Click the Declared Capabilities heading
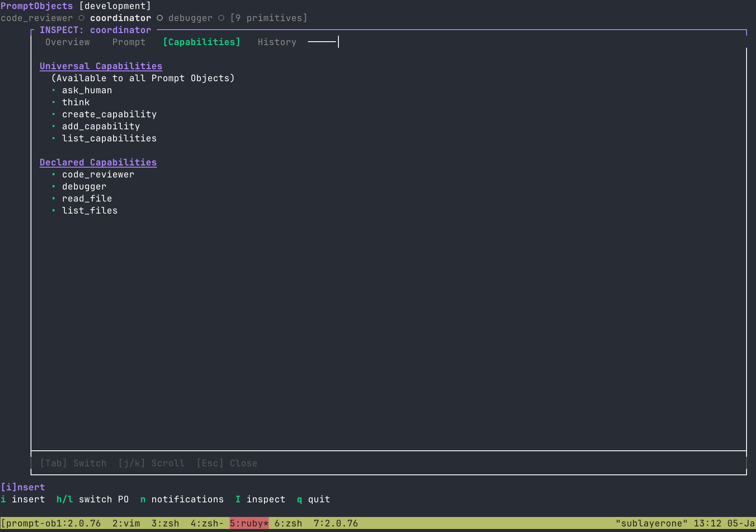 tap(98, 162)
